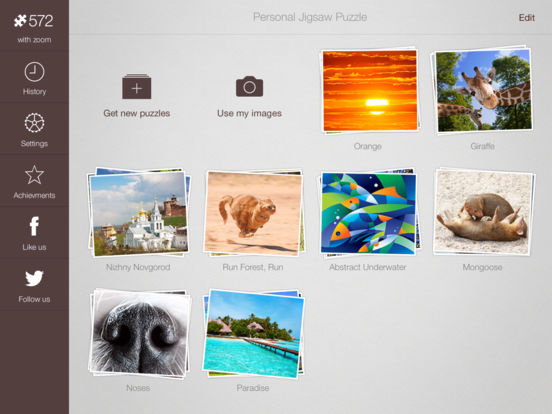552x414 pixels.
Task: Open the Mongoose puzzle pack
Action: 483,212
